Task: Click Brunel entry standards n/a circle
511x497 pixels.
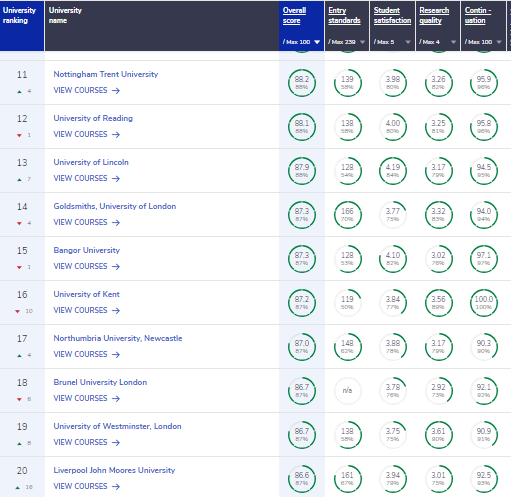Action: [347, 391]
